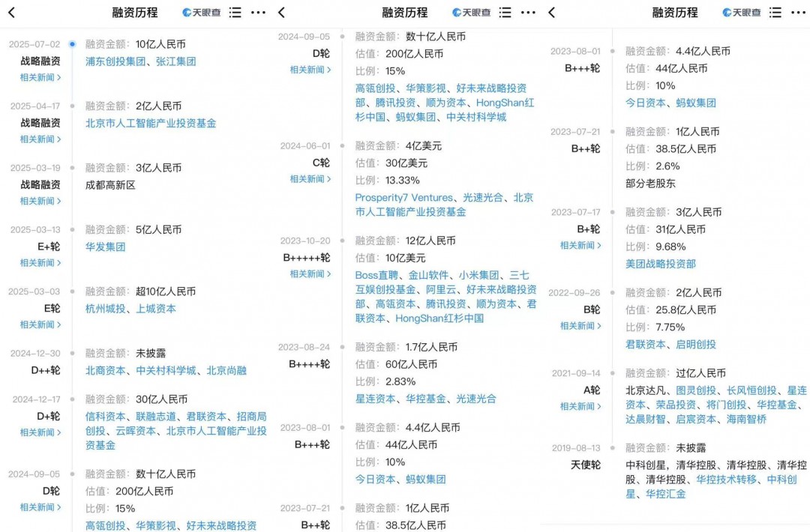Open investor 达晨财智
Image resolution: width=810 pixels, height=532 pixels.
[645, 420]
